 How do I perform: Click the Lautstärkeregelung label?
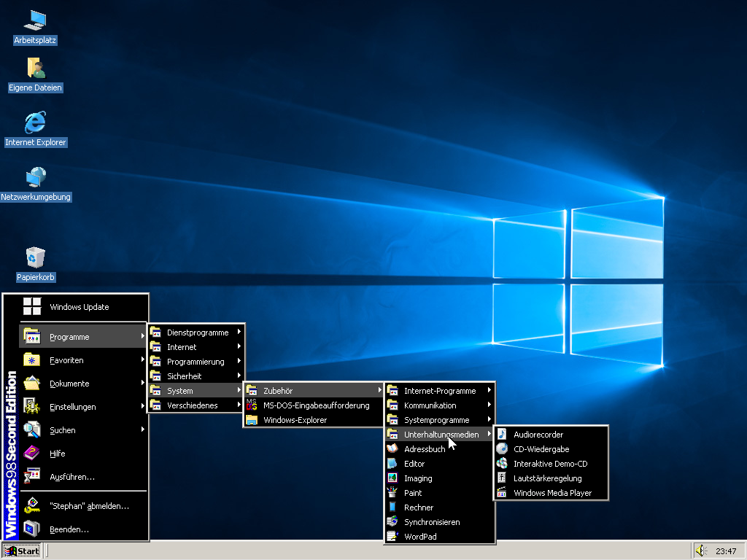pos(547,478)
